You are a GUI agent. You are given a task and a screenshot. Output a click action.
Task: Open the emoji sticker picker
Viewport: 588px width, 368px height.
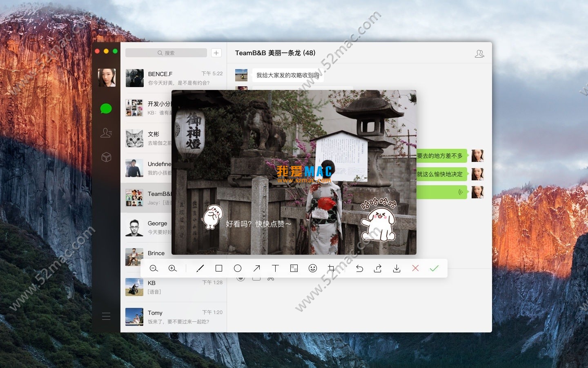[313, 268]
